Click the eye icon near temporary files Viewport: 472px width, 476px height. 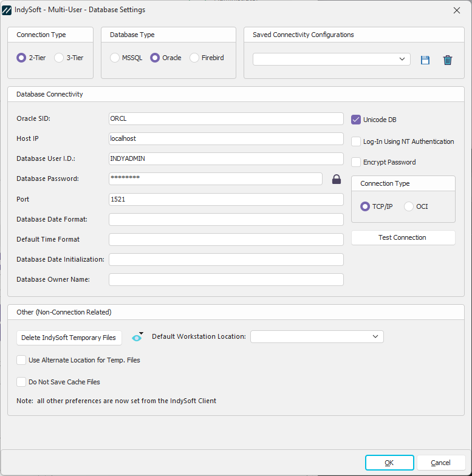click(137, 338)
